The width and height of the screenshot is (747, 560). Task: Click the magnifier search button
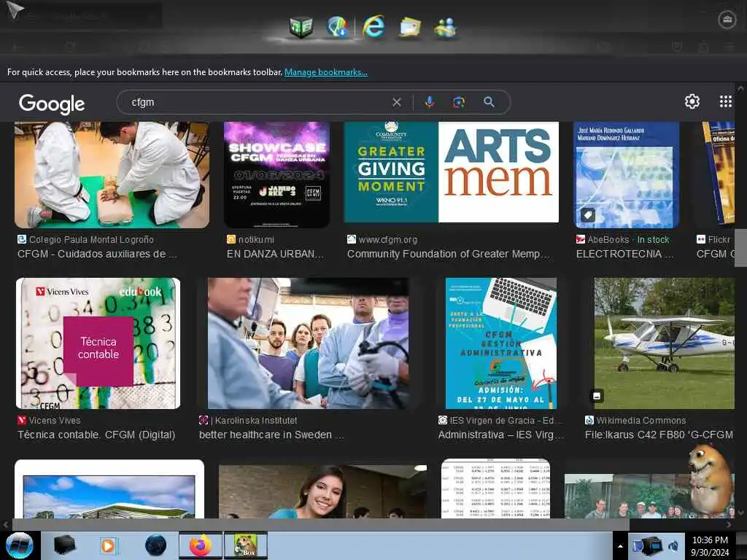point(489,102)
